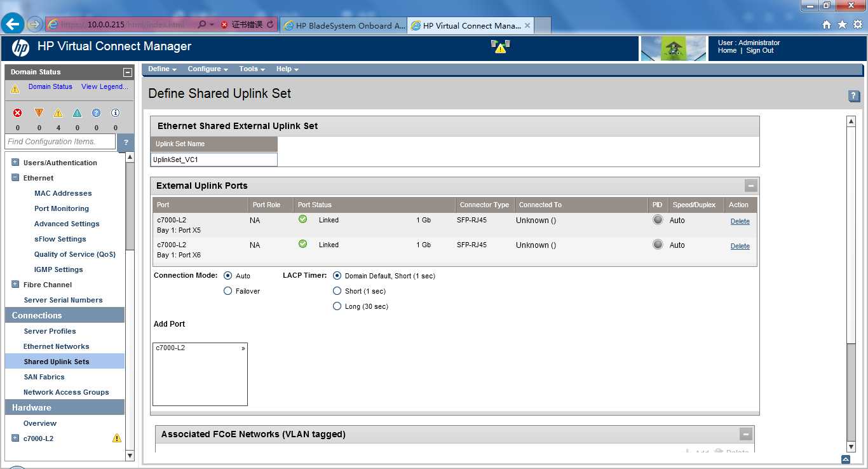Screen dimensions: 868x469
Task: Collapse Ethernet tree node
Action: pyautogui.click(x=15, y=178)
